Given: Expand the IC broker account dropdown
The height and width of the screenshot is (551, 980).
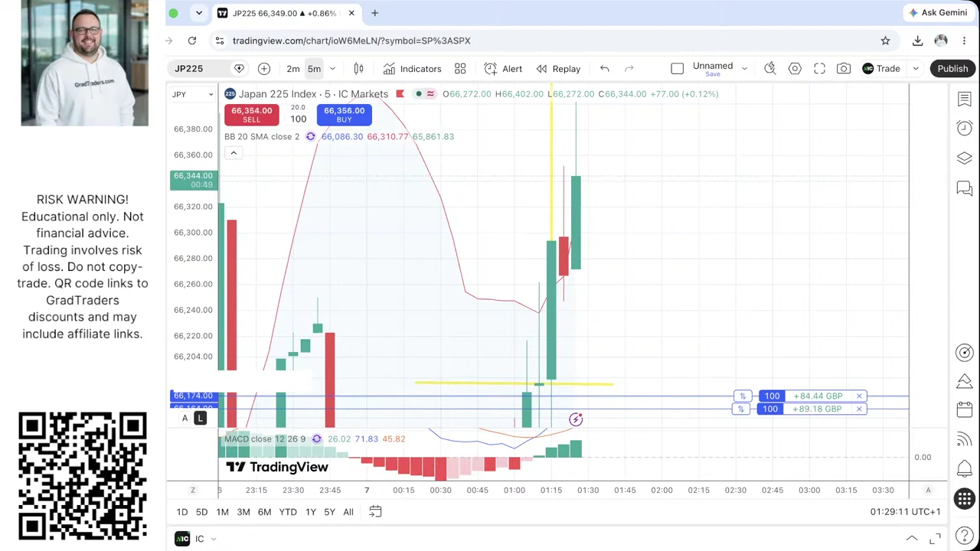Looking at the screenshot, I should pos(214,539).
